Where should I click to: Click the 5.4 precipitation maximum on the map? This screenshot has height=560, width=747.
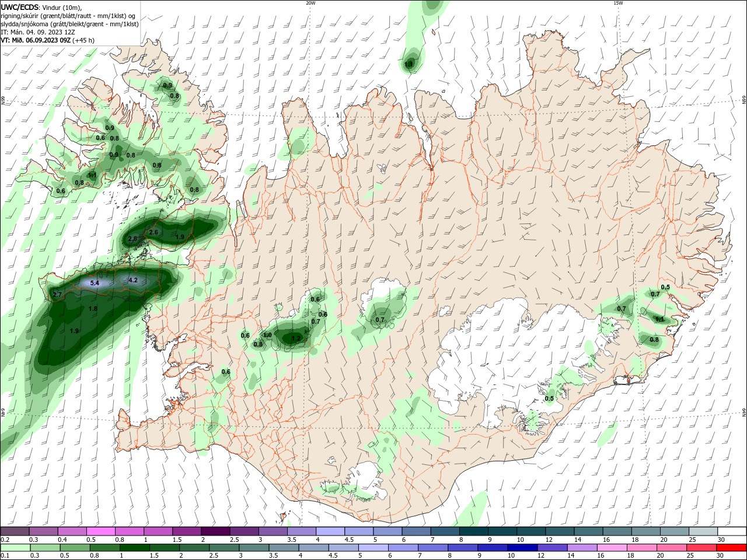click(x=95, y=283)
